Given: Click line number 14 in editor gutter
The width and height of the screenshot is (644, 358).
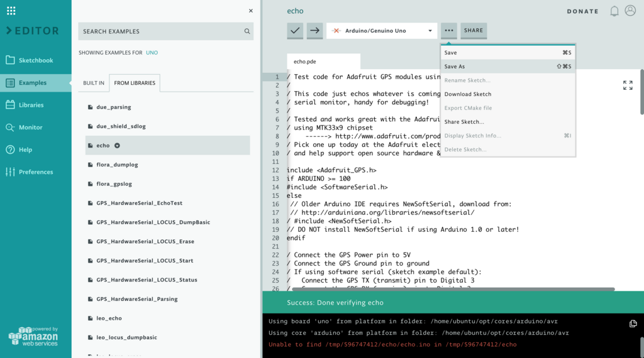Looking at the screenshot, I should (275, 187).
